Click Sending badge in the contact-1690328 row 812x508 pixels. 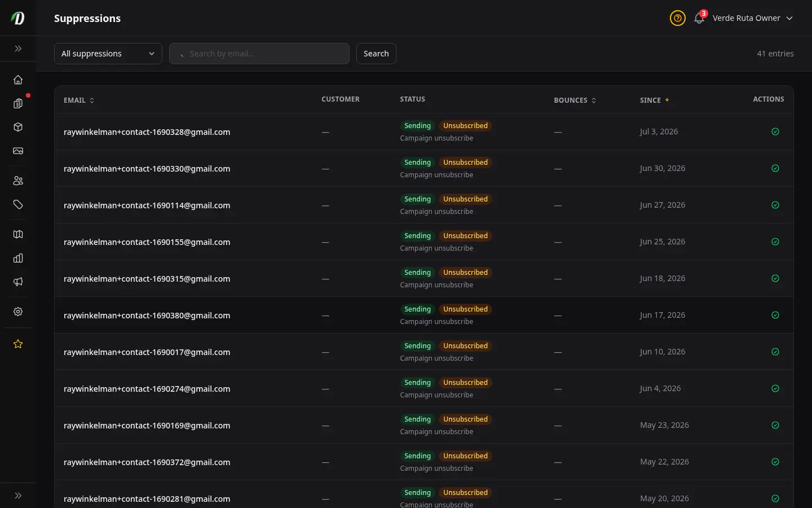417,125
